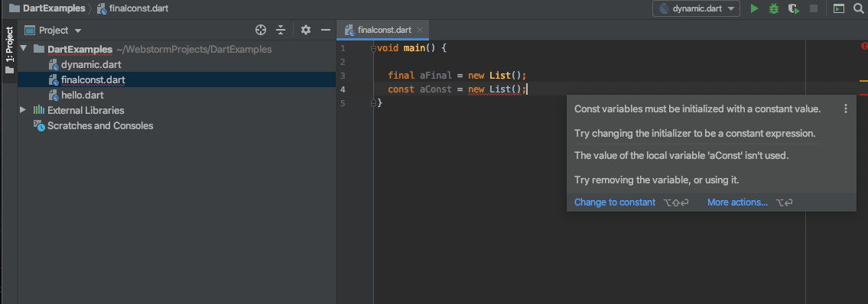
Task: Open Project panel settings gear
Action: (x=306, y=30)
